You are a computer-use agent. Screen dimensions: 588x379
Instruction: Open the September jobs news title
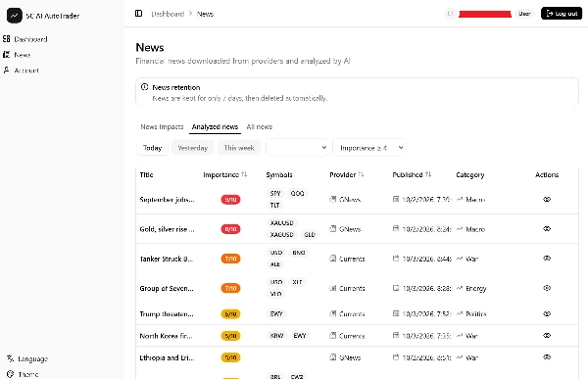[167, 200]
